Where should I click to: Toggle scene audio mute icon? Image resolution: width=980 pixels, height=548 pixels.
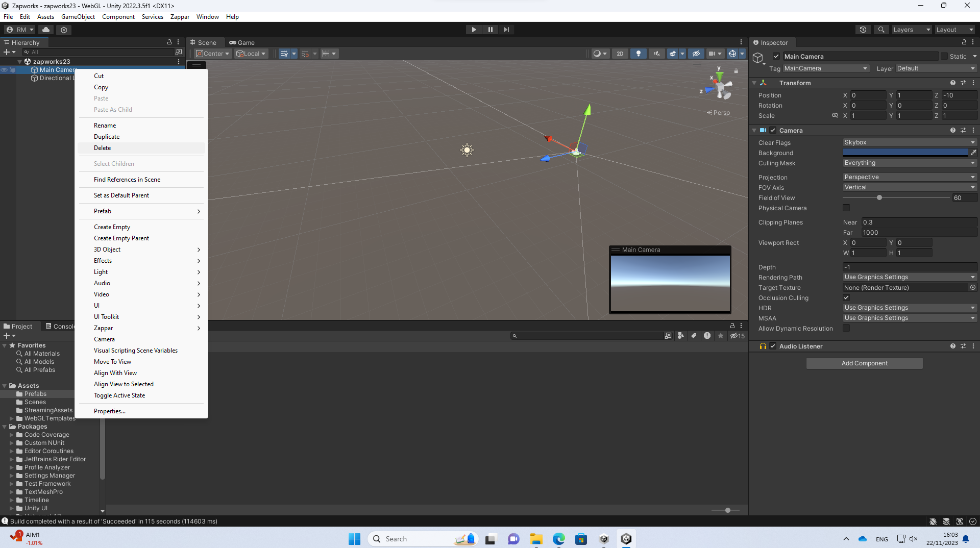tap(656, 54)
